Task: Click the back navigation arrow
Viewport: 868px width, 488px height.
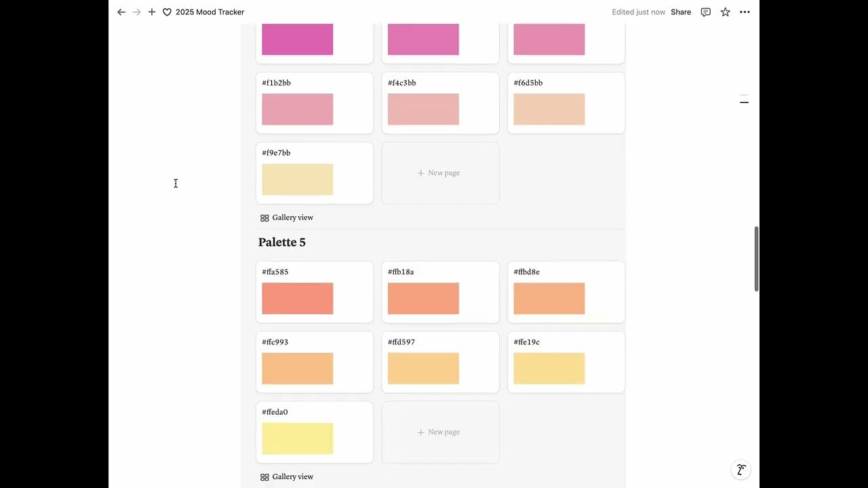Action: tap(121, 12)
